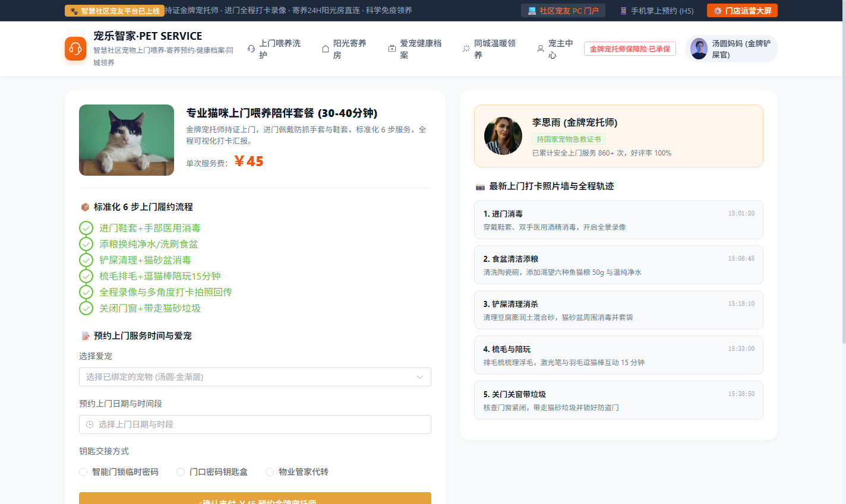Screen dimensions: 846x504
Task: Open the 宠主中心 nav item
Action: 556,49
